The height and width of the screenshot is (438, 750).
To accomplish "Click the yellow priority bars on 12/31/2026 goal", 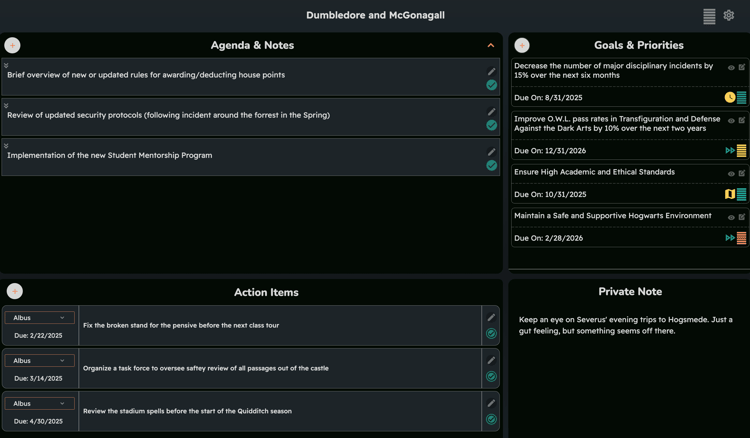I will (741, 151).
